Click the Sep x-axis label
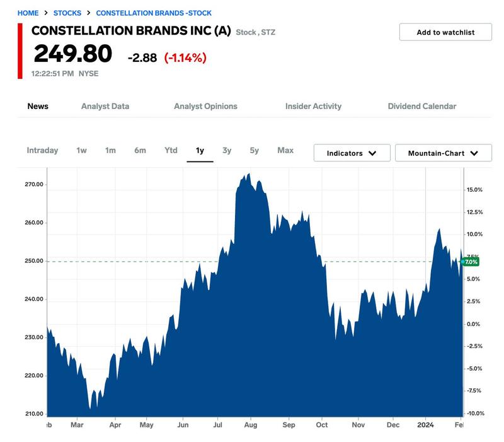 click(289, 425)
